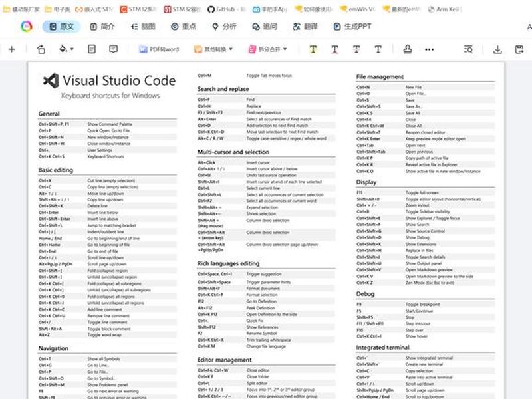
Task: Click the Visual Studio Code title
Action: 120,80
